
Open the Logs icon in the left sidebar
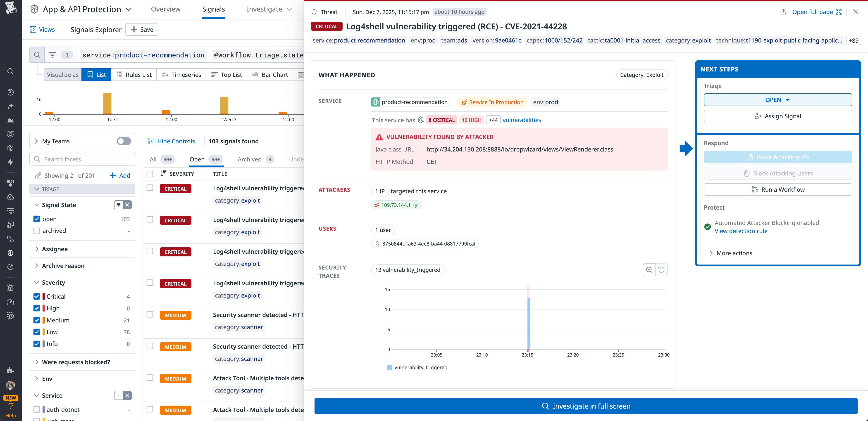point(10,211)
